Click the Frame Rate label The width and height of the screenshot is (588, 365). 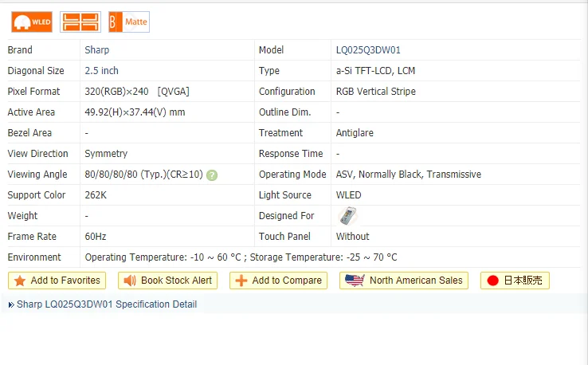(32, 237)
